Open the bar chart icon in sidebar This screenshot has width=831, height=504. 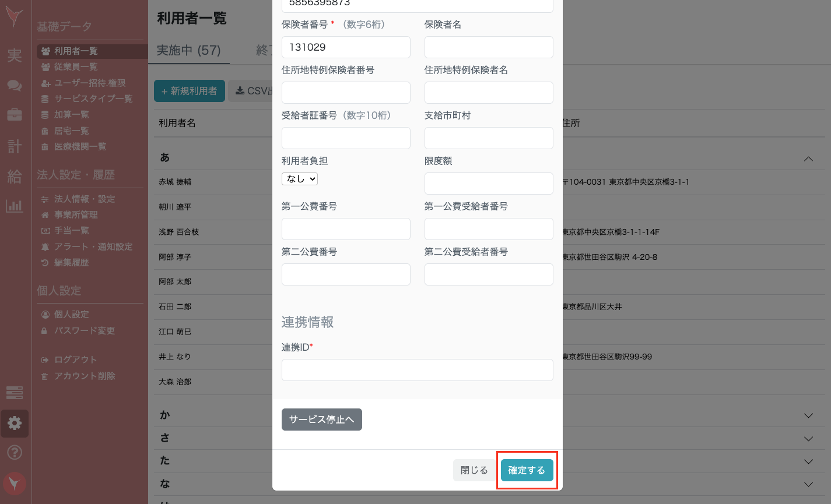click(x=15, y=206)
